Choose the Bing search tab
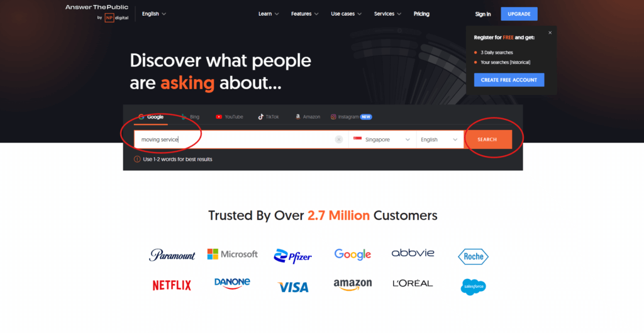This screenshot has height=333, width=644. [x=191, y=117]
